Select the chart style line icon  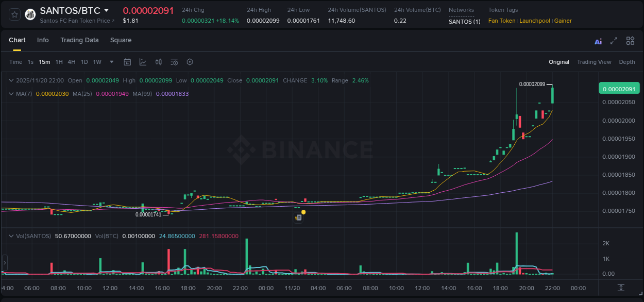[143, 62]
